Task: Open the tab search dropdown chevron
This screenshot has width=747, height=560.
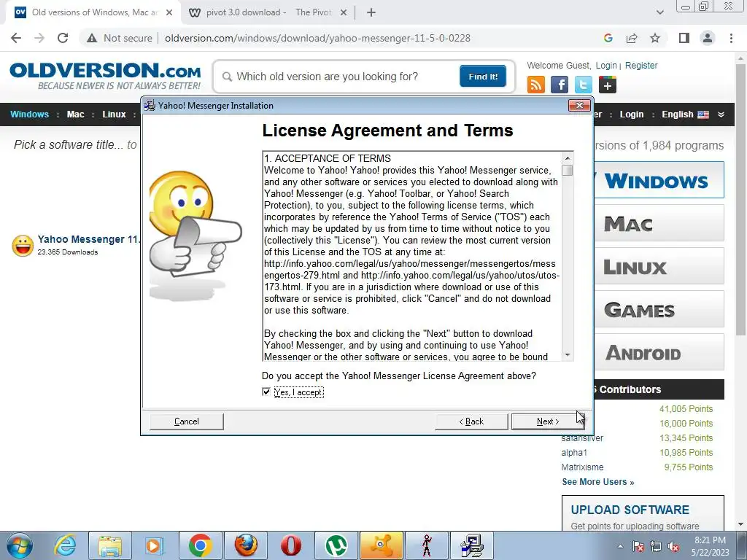Action: coord(659,13)
